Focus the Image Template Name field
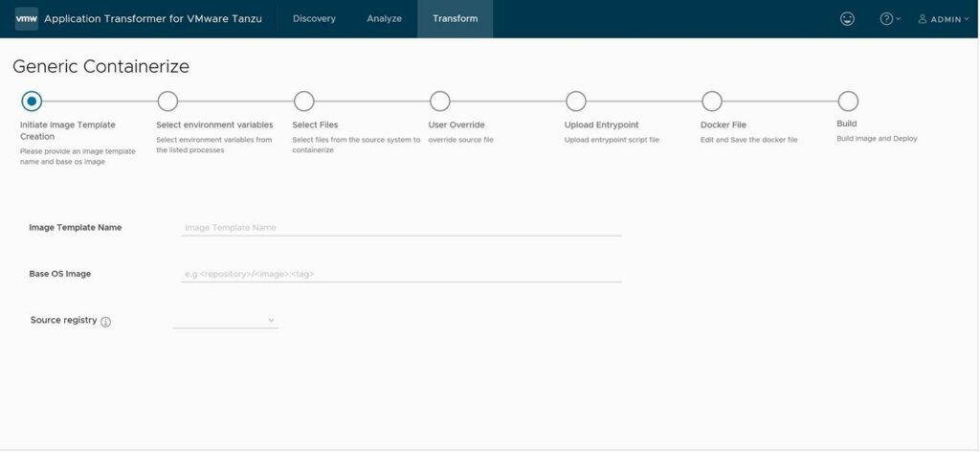Image resolution: width=980 pixels, height=452 pixels. (x=401, y=228)
